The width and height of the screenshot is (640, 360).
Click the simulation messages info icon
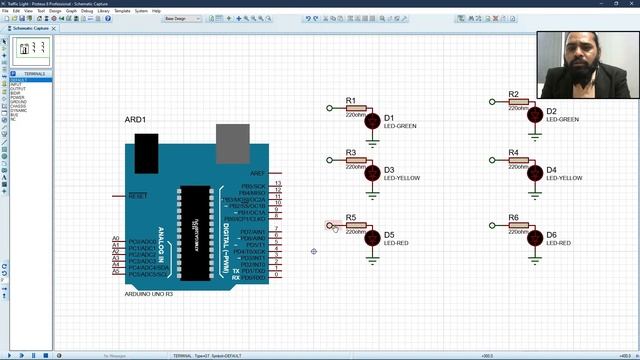tap(59, 356)
